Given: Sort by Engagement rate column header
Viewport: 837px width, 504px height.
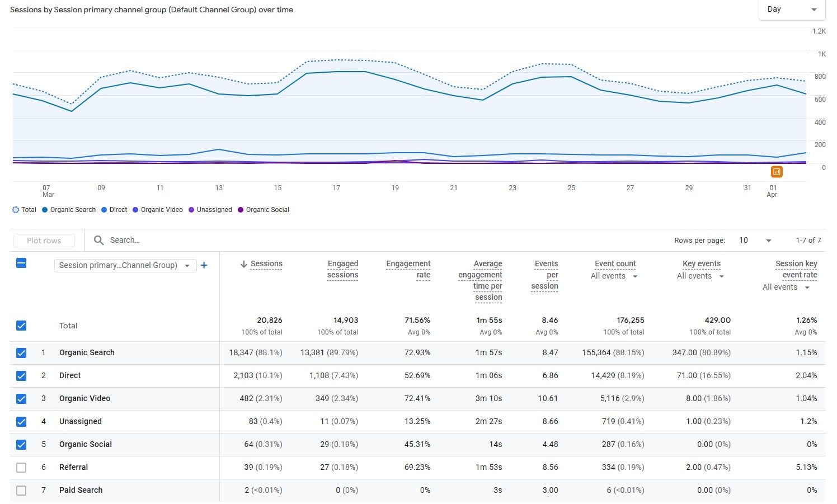Looking at the screenshot, I should [408, 269].
